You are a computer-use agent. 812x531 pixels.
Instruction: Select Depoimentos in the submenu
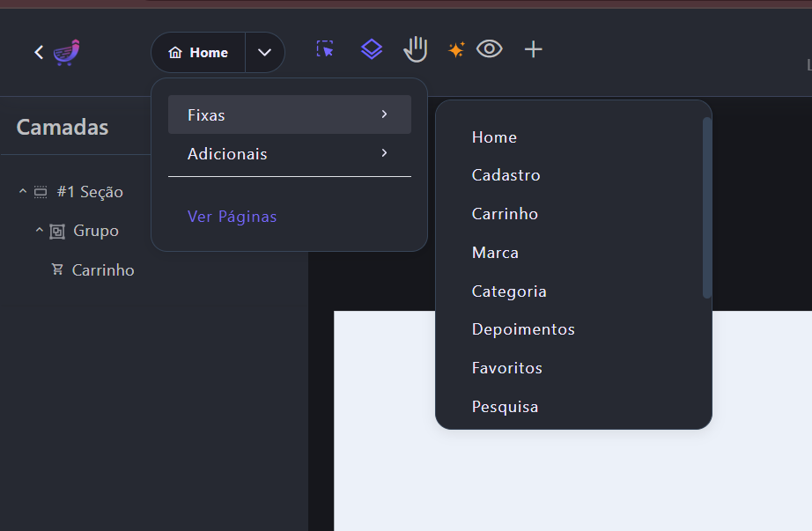click(x=523, y=329)
